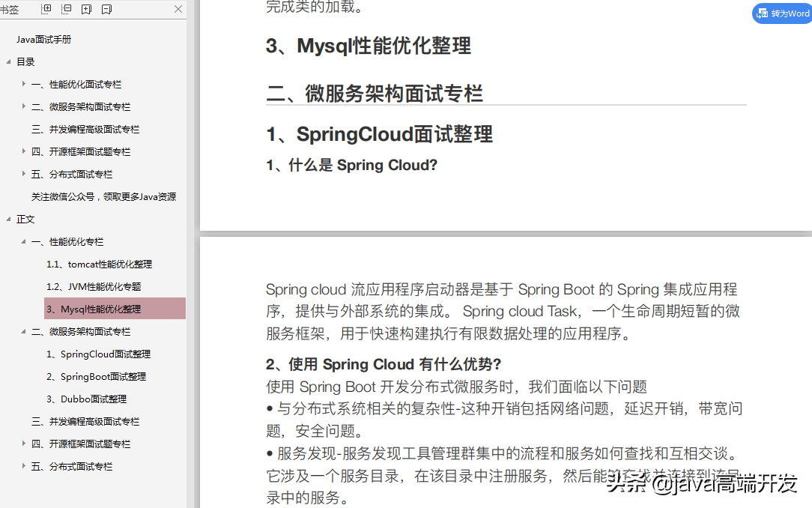The width and height of the screenshot is (812, 508).
Task: Click the collapse all bookmarks icon
Action: 66,9
